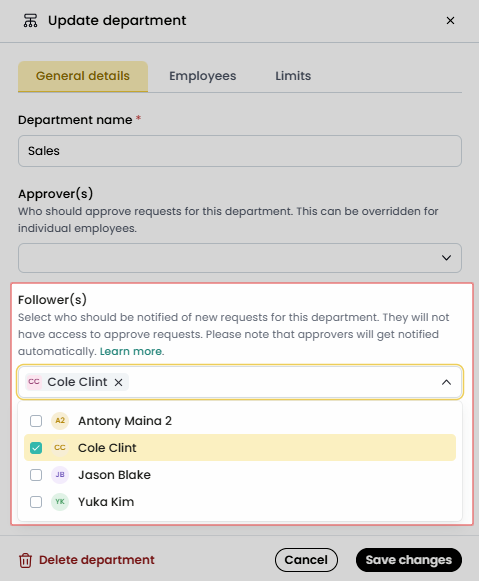
Task: Open the Approver(s) selection field
Action: [240, 258]
